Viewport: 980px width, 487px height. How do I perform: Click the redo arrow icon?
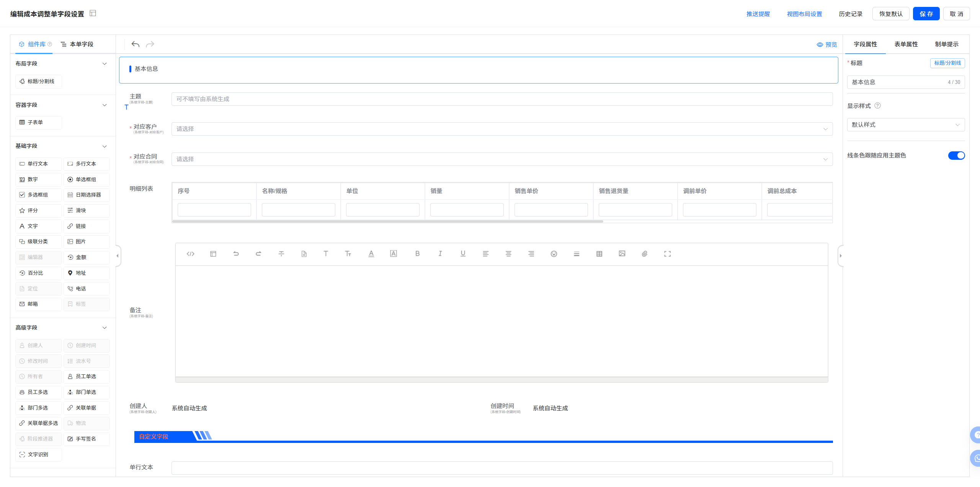pos(150,44)
